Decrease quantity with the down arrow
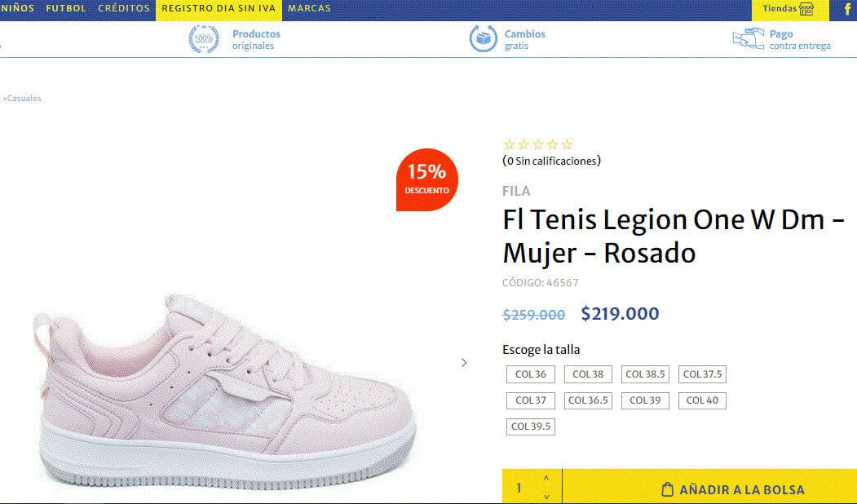Screen dimensions: 857x504 click(546, 497)
